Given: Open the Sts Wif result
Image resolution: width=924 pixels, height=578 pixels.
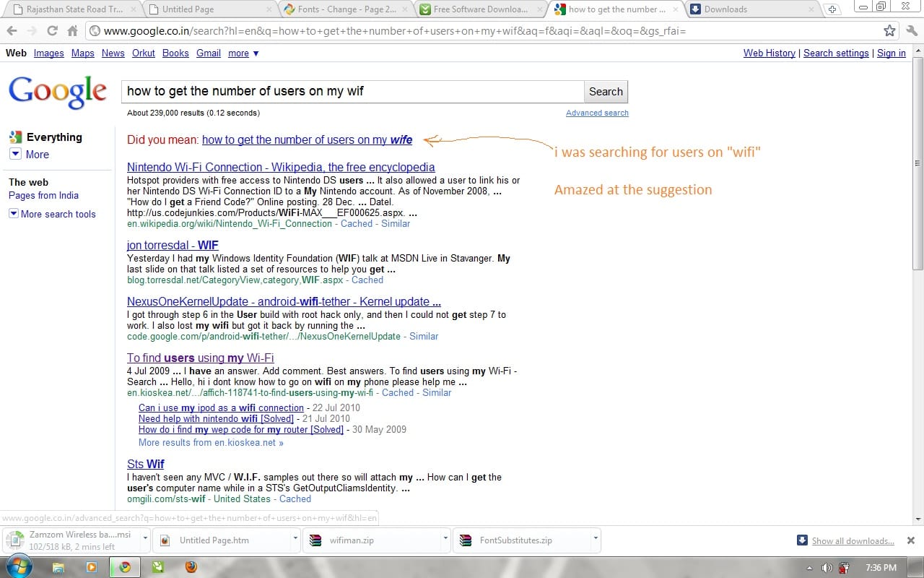Looking at the screenshot, I should pos(146,464).
